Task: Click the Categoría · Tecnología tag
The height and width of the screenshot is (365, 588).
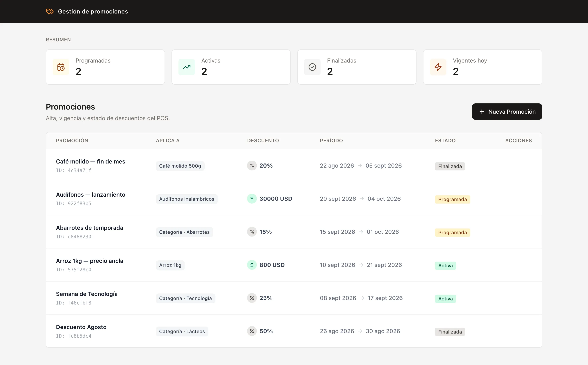Action: (185, 298)
